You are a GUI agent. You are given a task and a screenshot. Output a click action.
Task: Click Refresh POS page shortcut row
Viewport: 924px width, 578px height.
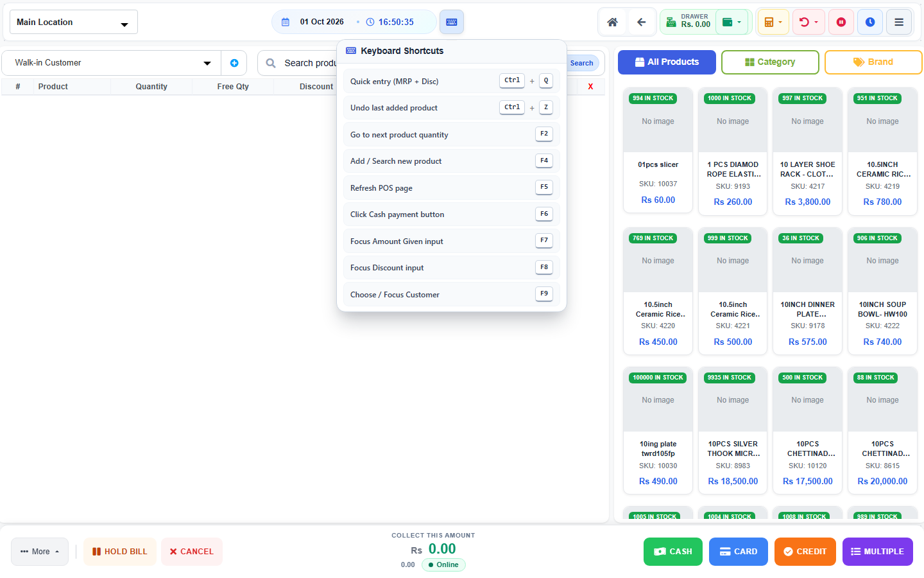tap(452, 188)
